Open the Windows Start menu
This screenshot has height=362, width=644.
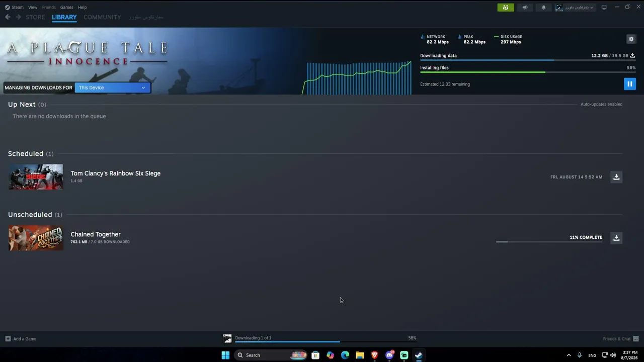click(x=225, y=355)
